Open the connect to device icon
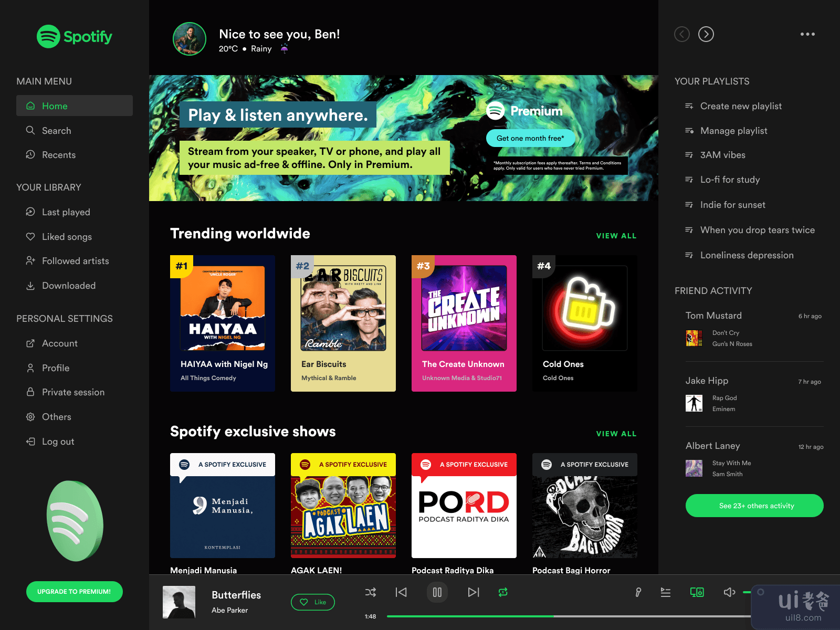The width and height of the screenshot is (840, 630). pos(697,592)
